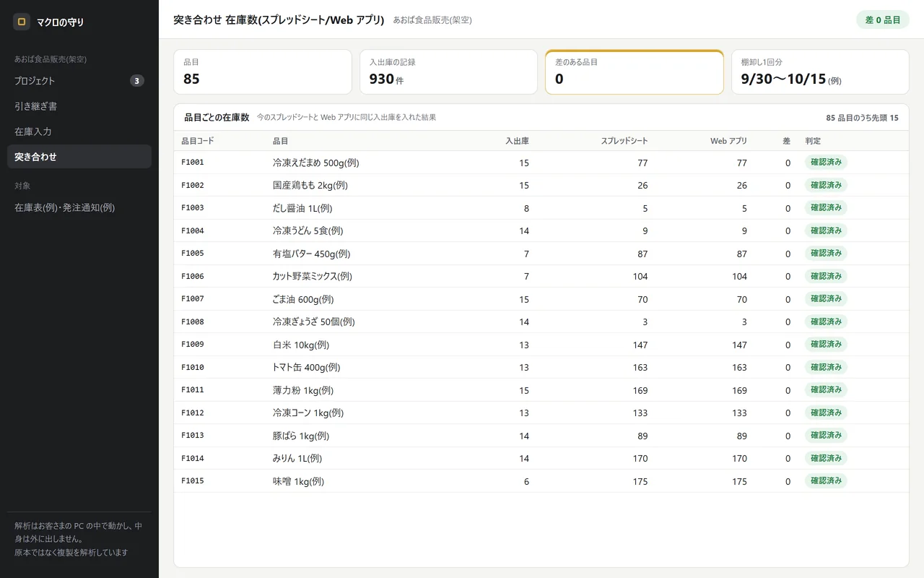The image size is (924, 578).
Task: Select the 差のある品目 card
Action: click(635, 72)
